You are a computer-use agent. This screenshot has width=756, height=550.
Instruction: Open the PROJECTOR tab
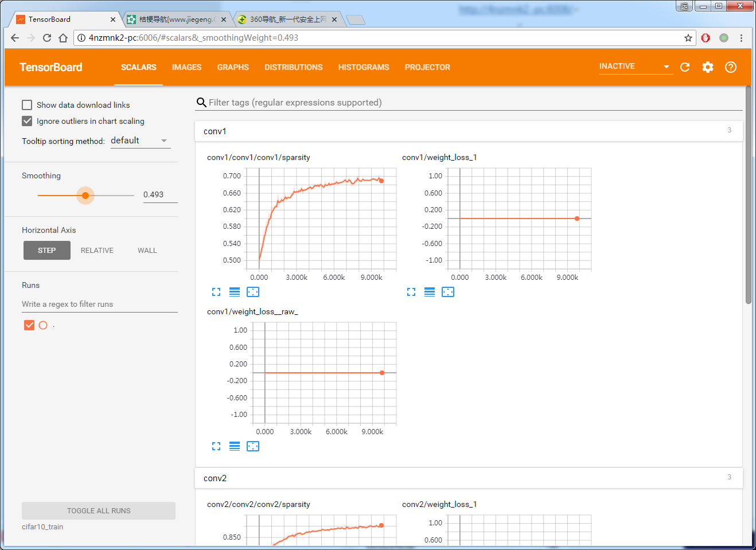coord(427,67)
